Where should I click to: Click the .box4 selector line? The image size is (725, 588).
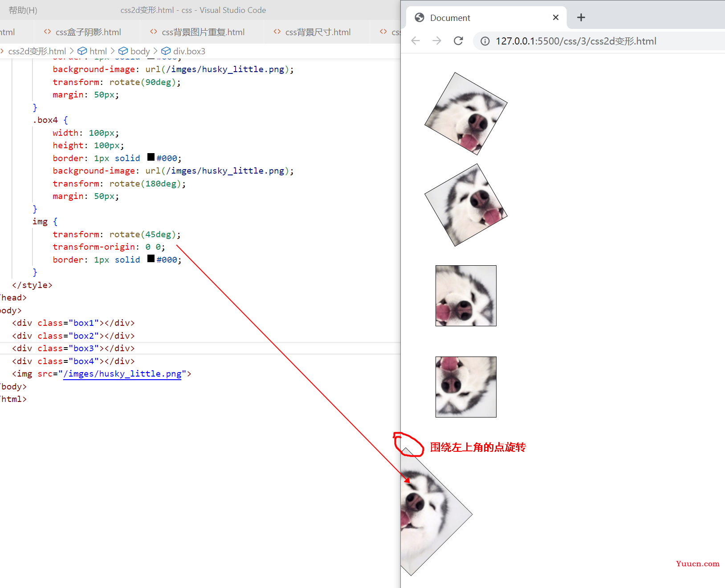(50, 120)
